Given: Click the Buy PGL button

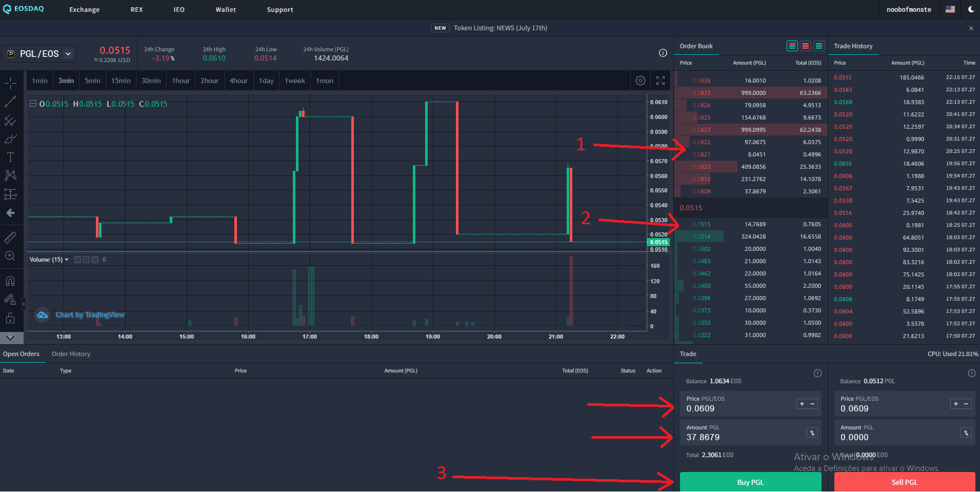Looking at the screenshot, I should pyautogui.click(x=750, y=482).
